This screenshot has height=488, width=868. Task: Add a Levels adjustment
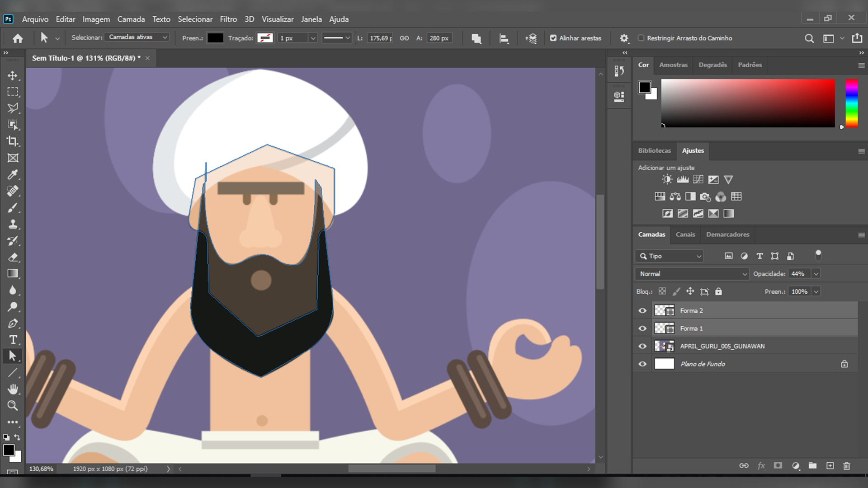pos(683,179)
